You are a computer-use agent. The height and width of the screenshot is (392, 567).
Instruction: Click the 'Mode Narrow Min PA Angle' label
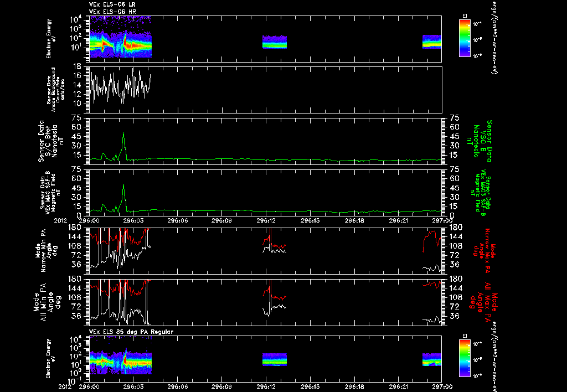tap(47, 251)
